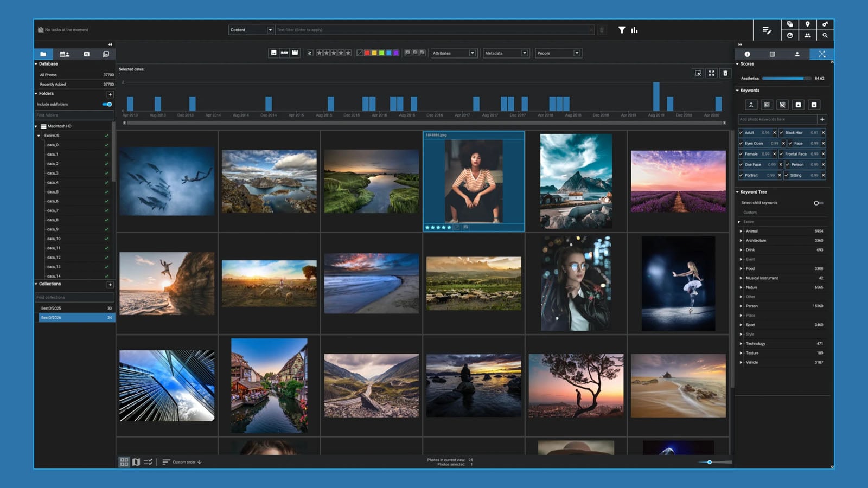Uncheck the Adult keyword checkbox
Viewport: 868px width, 488px height.
point(741,133)
